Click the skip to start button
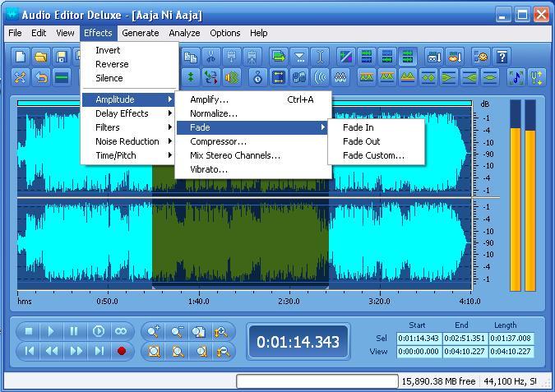555x392 pixels. (x=30, y=351)
